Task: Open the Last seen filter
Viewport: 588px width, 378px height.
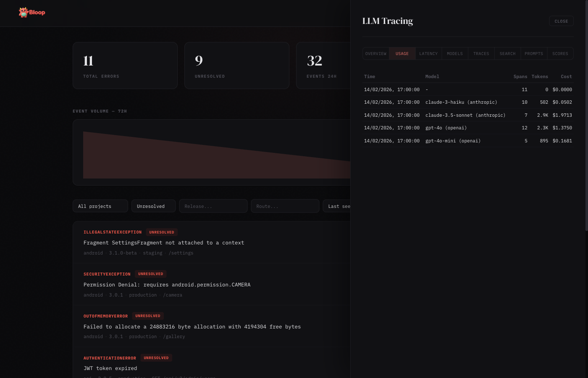Action: (x=341, y=206)
